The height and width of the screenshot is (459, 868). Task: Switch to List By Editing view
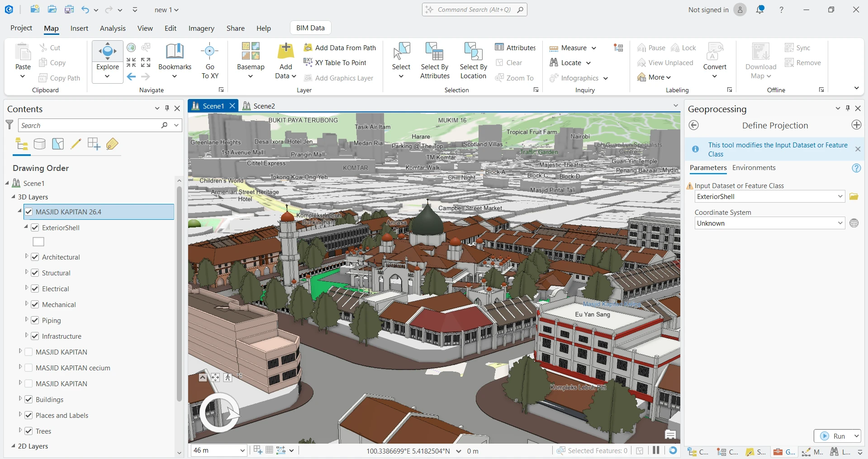click(76, 144)
